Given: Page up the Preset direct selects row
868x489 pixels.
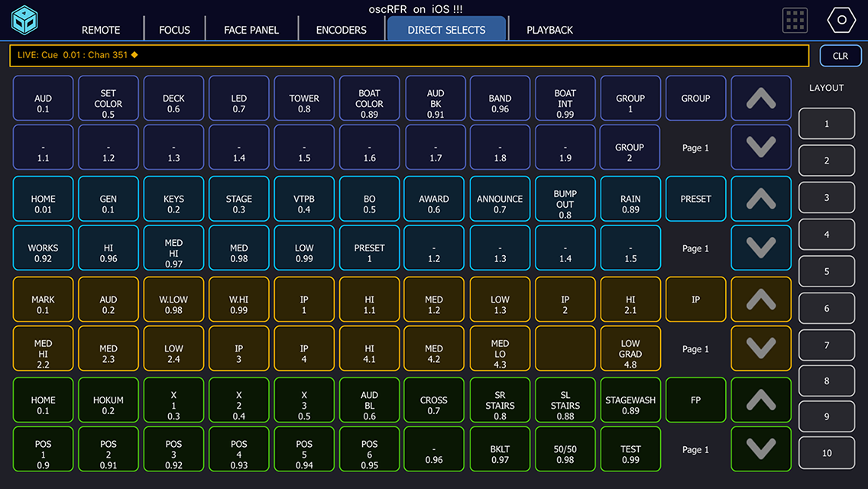Looking at the screenshot, I should click(761, 199).
